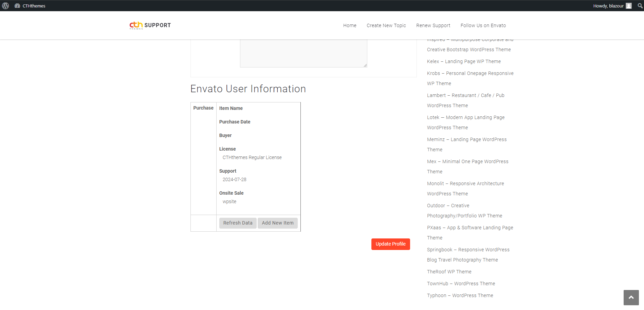Open Outdoor Creative Photography theme link
The width and height of the screenshot is (644, 310).
(x=464, y=211)
